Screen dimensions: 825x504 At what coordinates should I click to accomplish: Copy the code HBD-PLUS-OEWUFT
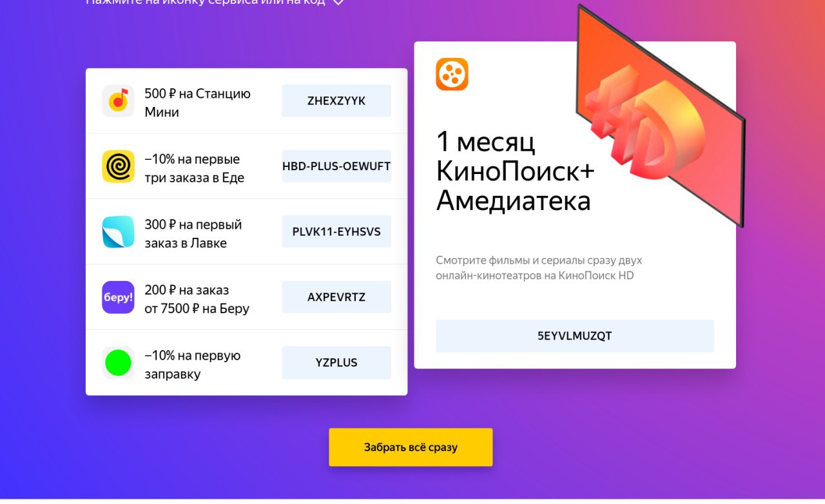tap(336, 166)
